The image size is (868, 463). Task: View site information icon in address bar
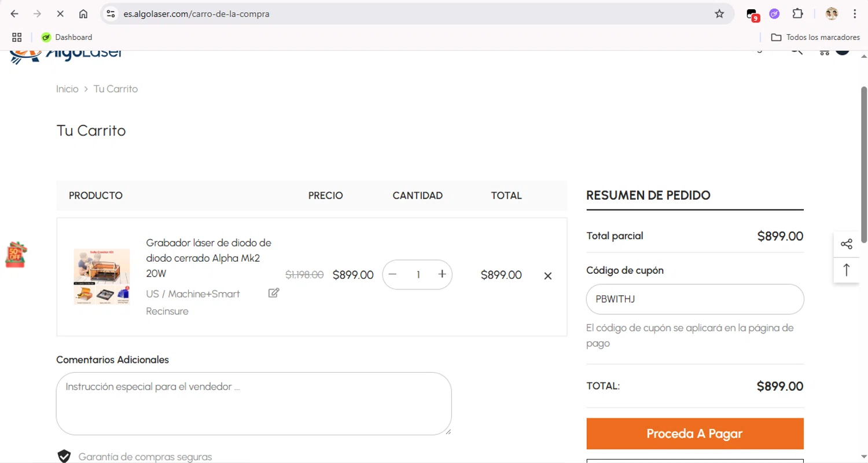click(x=111, y=14)
